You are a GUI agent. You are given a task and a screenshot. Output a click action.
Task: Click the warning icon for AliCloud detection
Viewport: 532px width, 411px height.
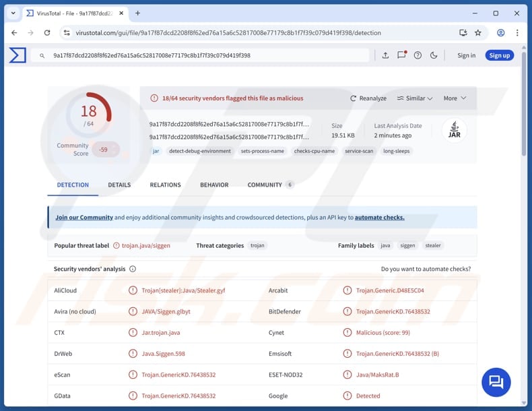pyautogui.click(x=133, y=290)
